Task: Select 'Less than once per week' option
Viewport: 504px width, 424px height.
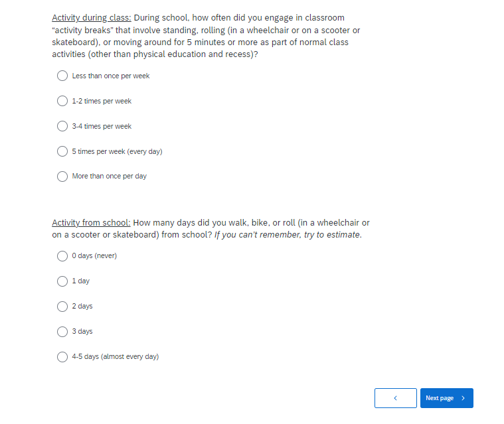Action: (x=62, y=76)
